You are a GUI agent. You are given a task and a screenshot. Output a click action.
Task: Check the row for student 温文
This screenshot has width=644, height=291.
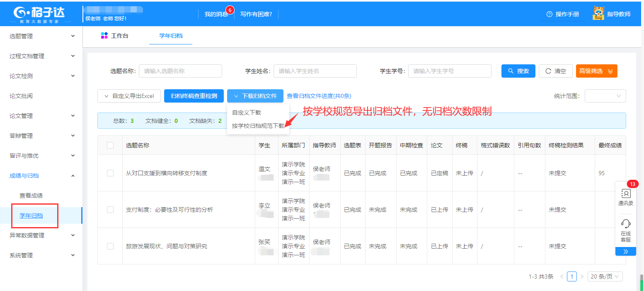click(x=110, y=173)
